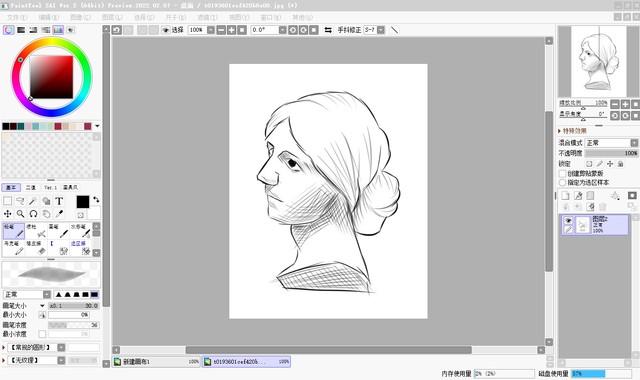Select the hand pan tool
Image resolution: width=640 pixels, height=380 pixels.
(x=46, y=214)
